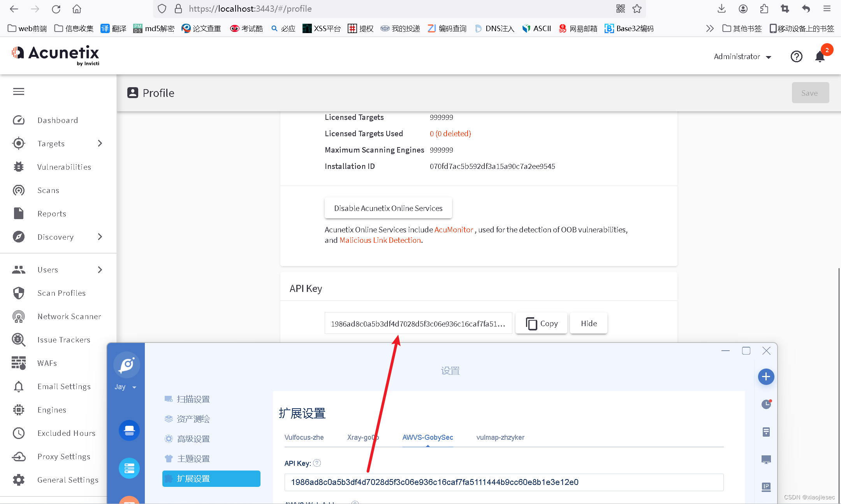Expand the Targets submenu chevron

click(100, 144)
